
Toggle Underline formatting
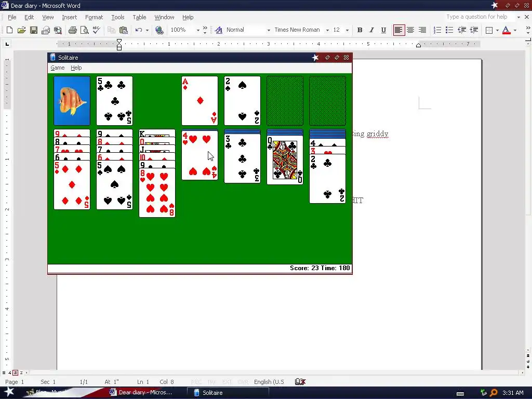[383, 30]
